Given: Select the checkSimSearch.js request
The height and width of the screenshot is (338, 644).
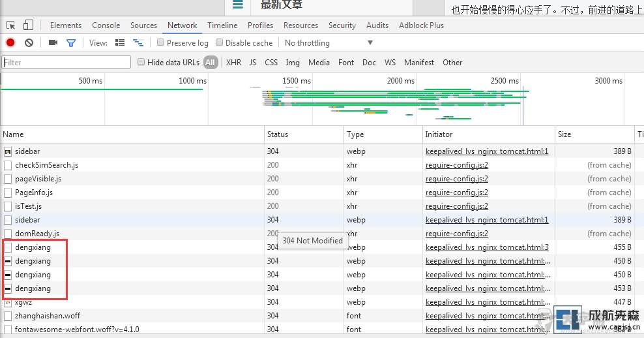Looking at the screenshot, I should tap(46, 165).
